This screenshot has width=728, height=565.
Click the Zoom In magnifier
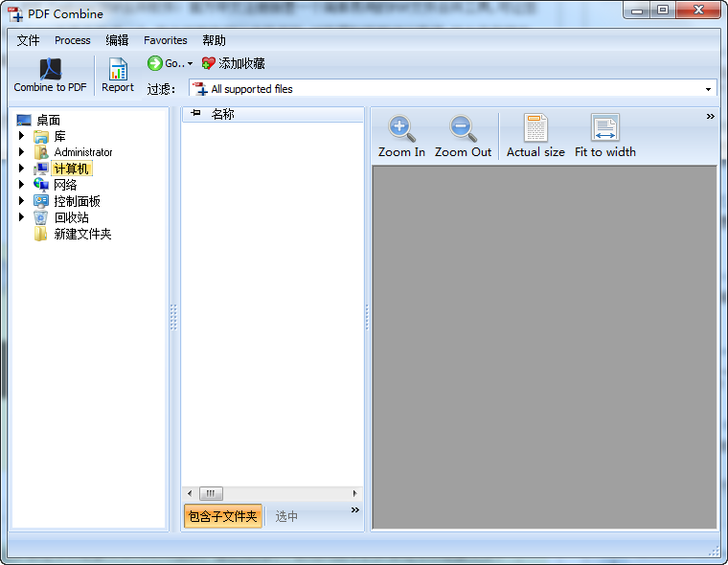(401, 128)
